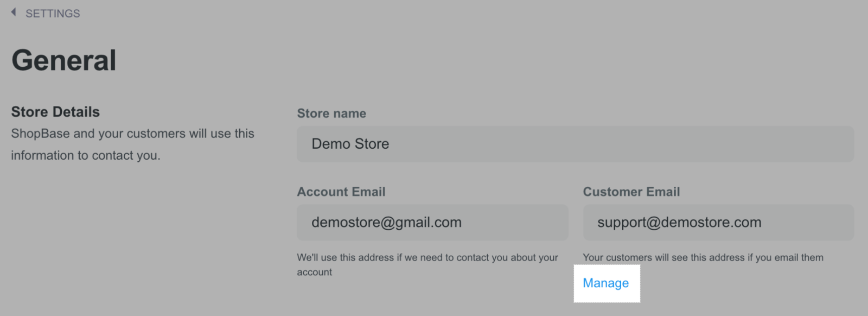Place cursor on demostore@gmail.com text
The width and height of the screenshot is (868, 316).
tap(386, 222)
